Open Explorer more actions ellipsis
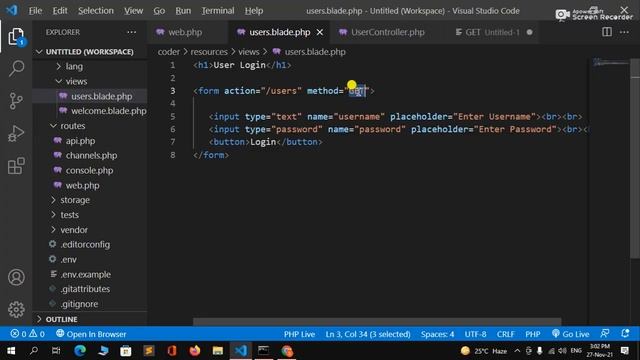The width and height of the screenshot is (640, 360). [131, 32]
